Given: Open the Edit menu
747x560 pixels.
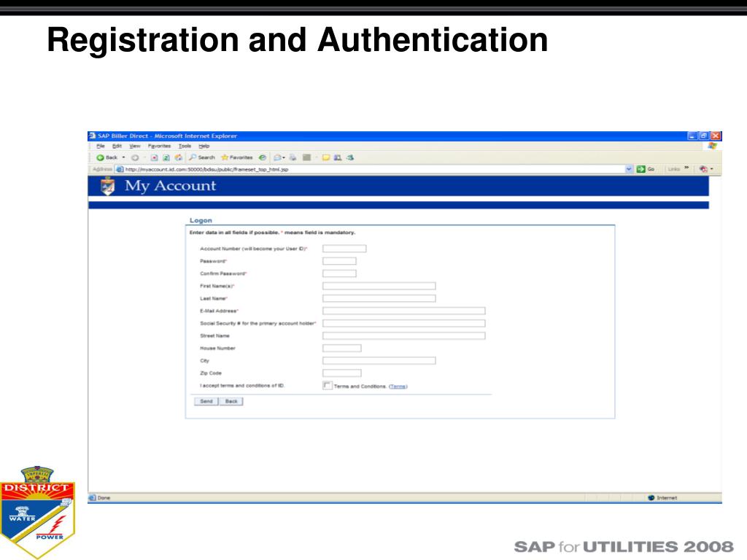Looking at the screenshot, I should click(117, 146).
